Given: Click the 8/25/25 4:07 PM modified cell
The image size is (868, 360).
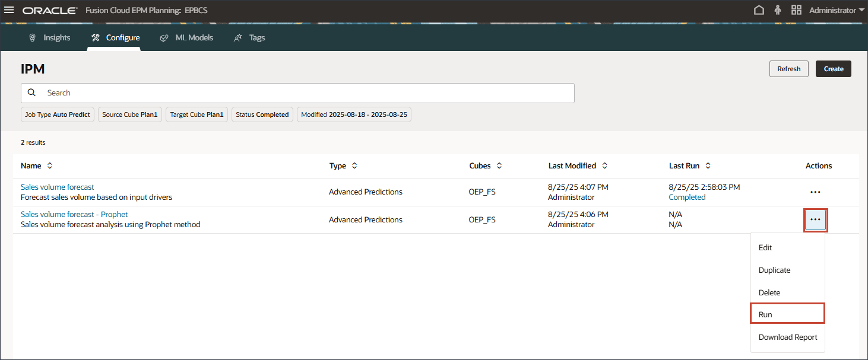Looking at the screenshot, I should pos(578,187).
